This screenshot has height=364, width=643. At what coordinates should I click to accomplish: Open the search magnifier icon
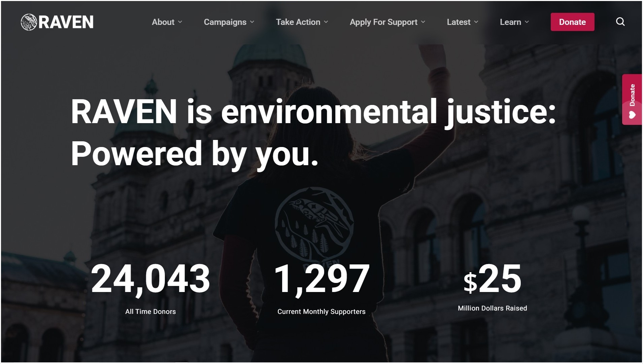point(620,22)
